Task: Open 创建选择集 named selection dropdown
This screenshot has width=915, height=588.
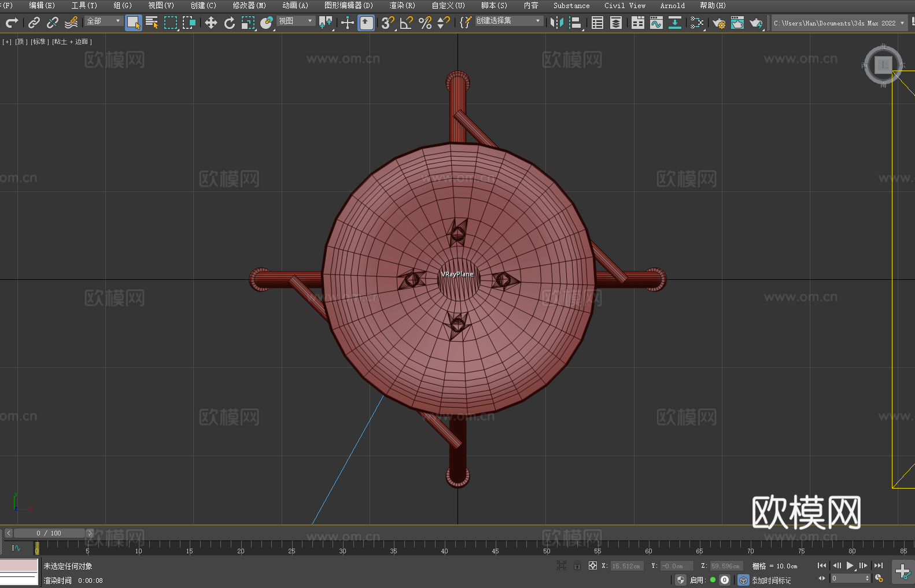Action: (509, 21)
